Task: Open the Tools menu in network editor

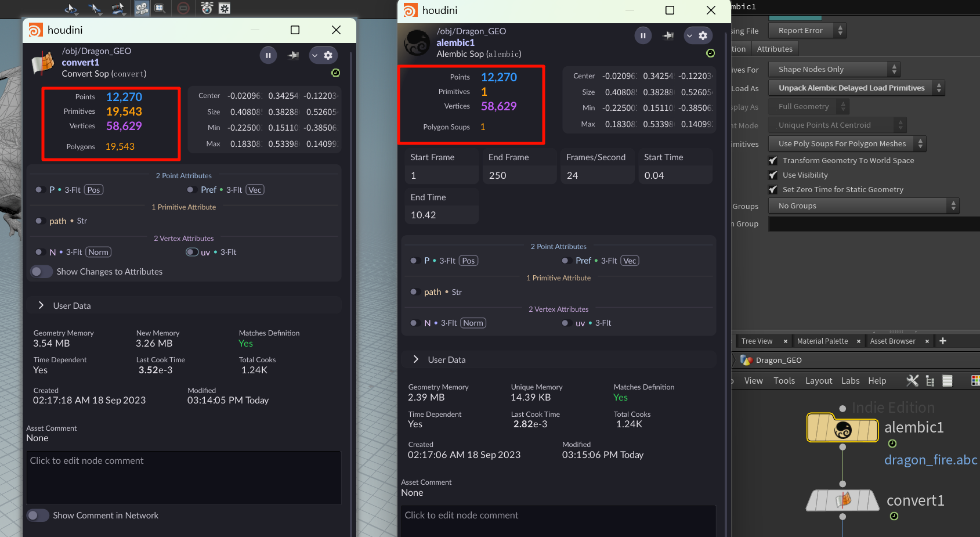Action: pos(784,381)
